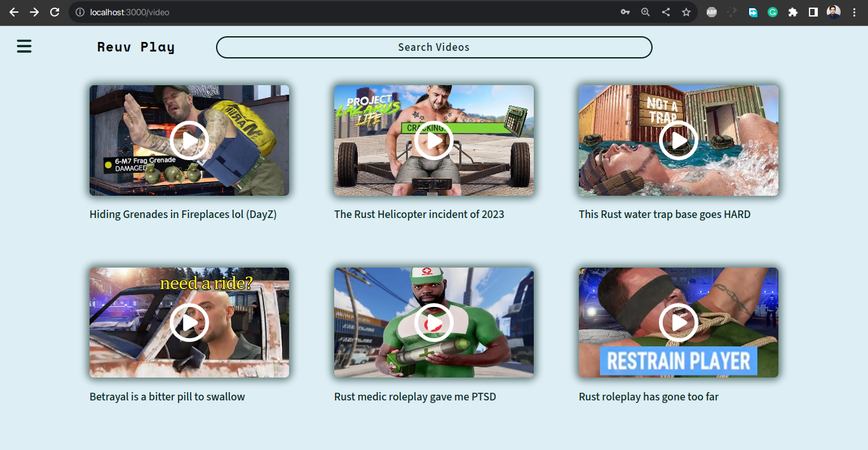Bookmark this page with the star
This screenshot has width=868, height=450.
(686, 12)
